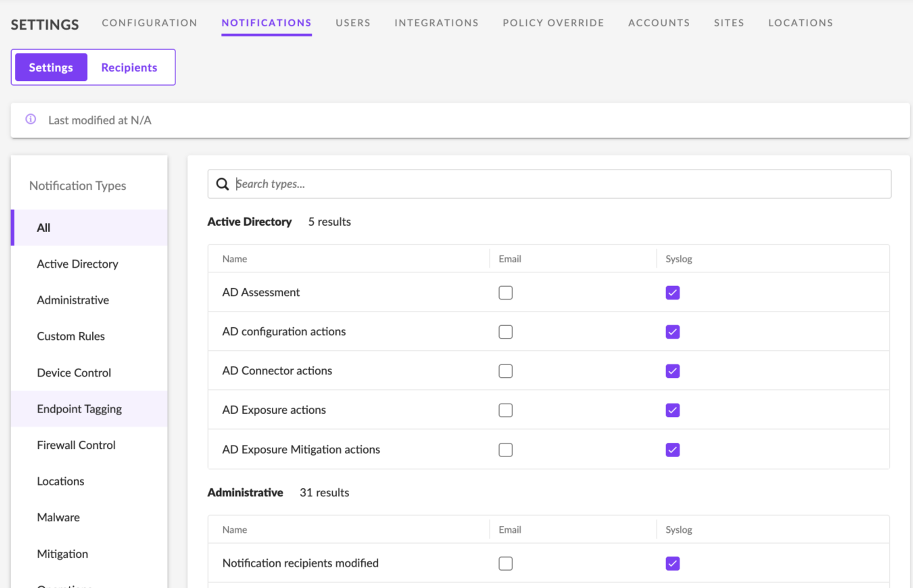Click the search magnifier icon
Screen dimensions: 913x588
(222, 184)
